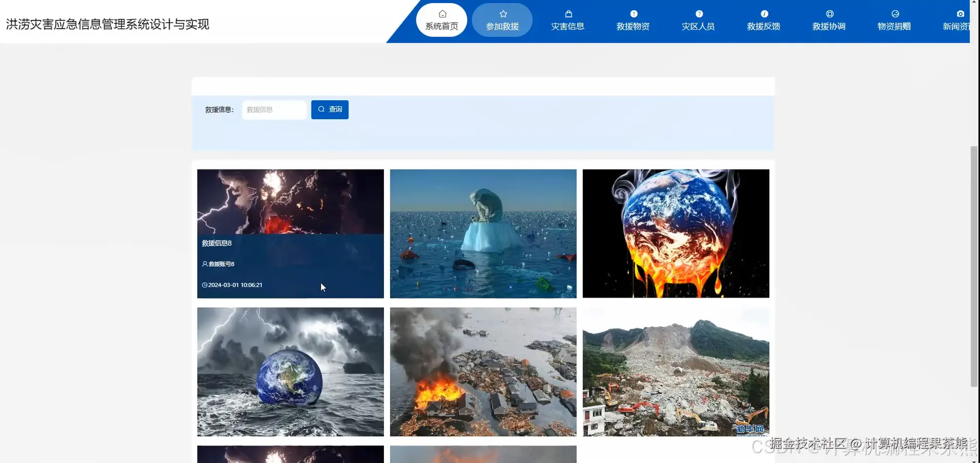This screenshot has height=463, width=980.
Task: Open the polar bear on iceberg card
Action: tap(483, 234)
